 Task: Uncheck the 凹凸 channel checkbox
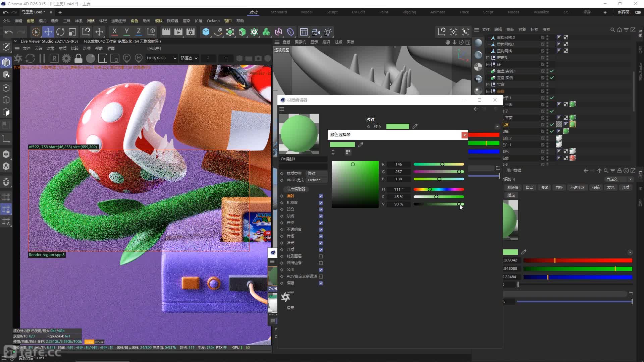[321, 209]
